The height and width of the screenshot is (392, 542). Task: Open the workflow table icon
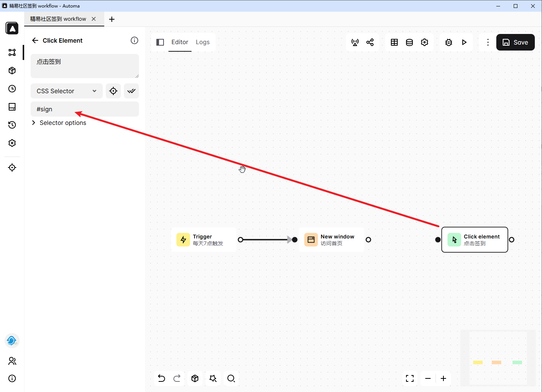pos(394,42)
